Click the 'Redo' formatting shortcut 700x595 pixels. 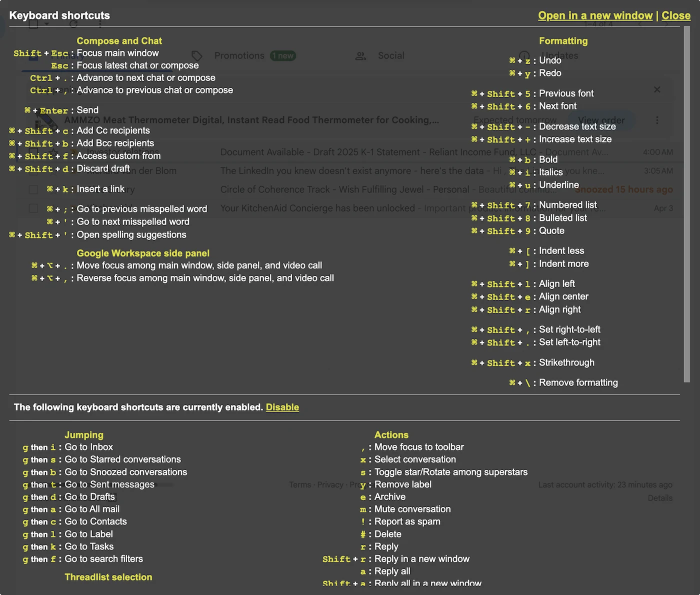tap(550, 73)
